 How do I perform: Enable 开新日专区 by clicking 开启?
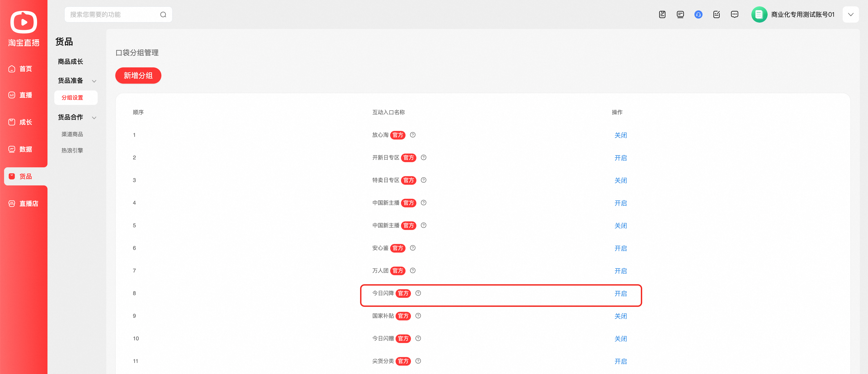click(x=620, y=158)
